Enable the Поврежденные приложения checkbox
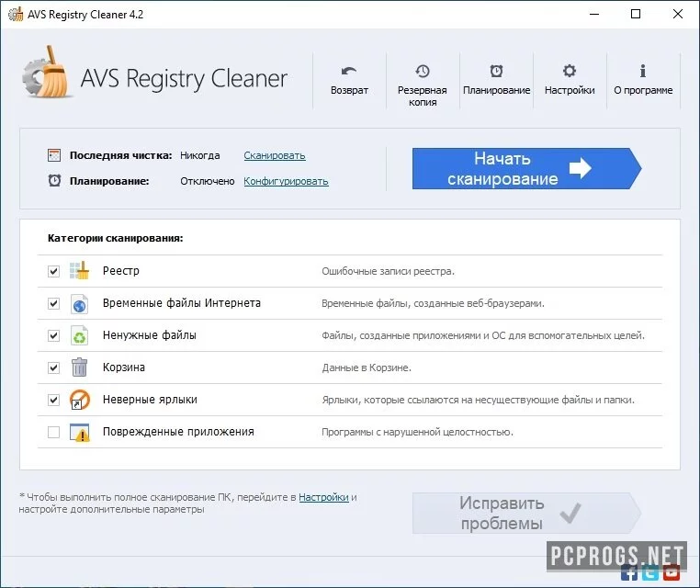This screenshot has width=700, height=588. tap(53, 432)
